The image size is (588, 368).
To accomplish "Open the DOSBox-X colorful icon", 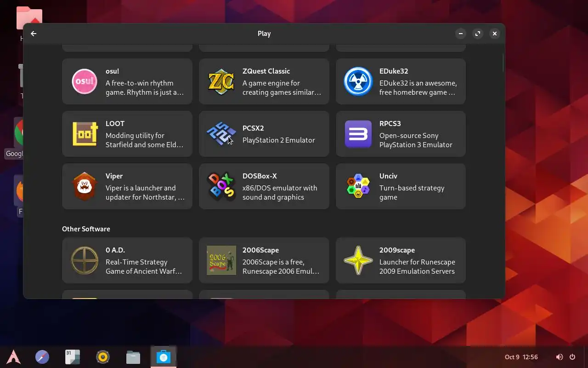I will 221,186.
